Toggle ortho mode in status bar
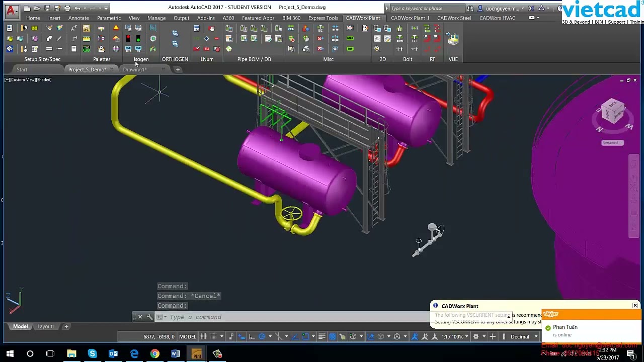This screenshot has height=362, width=644. (252, 336)
